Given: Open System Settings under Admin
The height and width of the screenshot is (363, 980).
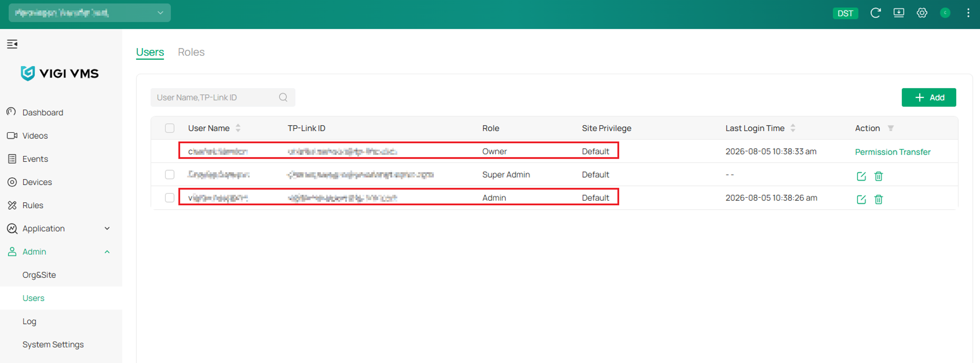Looking at the screenshot, I should click(53, 345).
